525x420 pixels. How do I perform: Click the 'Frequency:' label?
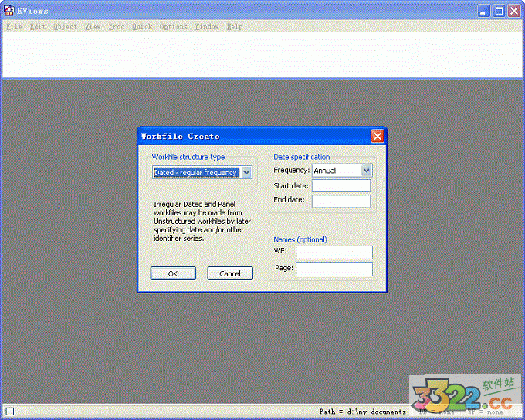point(291,170)
